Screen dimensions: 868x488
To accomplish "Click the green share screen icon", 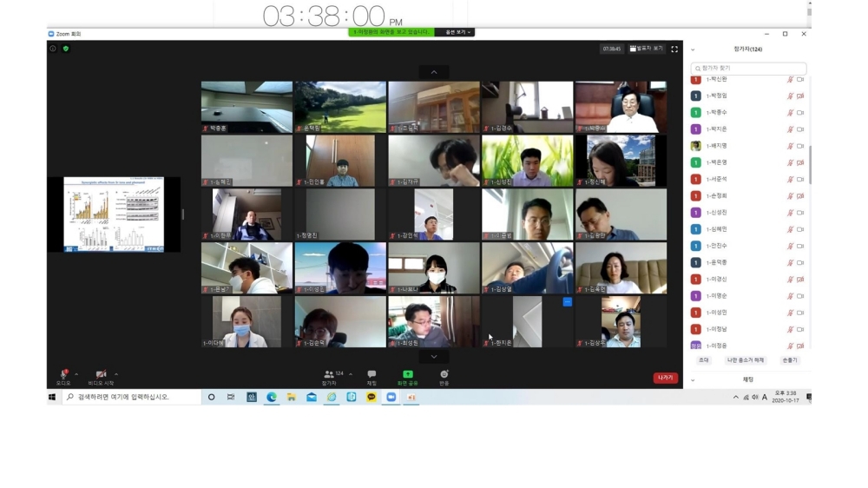I will click(x=407, y=374).
